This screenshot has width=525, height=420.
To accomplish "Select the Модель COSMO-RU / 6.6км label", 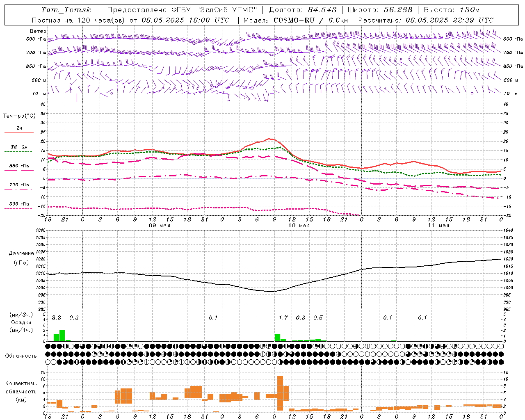I will click(296, 20).
